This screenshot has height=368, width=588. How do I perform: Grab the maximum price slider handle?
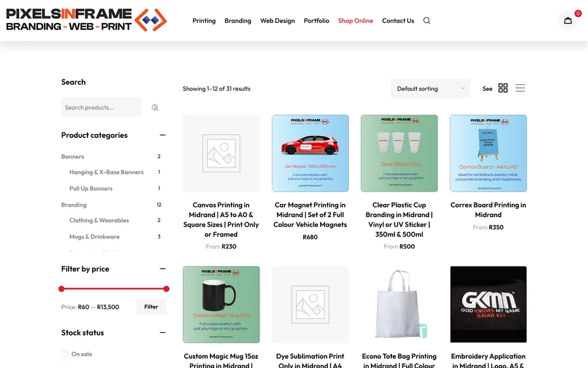167,289
